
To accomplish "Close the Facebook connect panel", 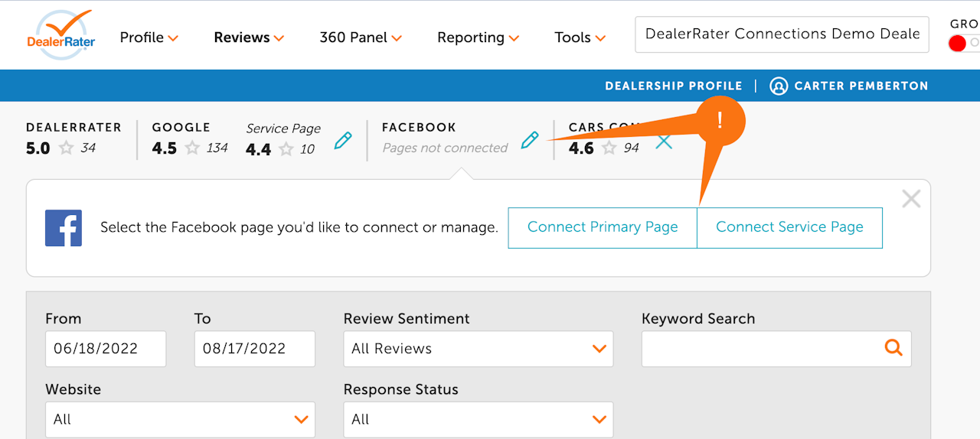I will (911, 200).
